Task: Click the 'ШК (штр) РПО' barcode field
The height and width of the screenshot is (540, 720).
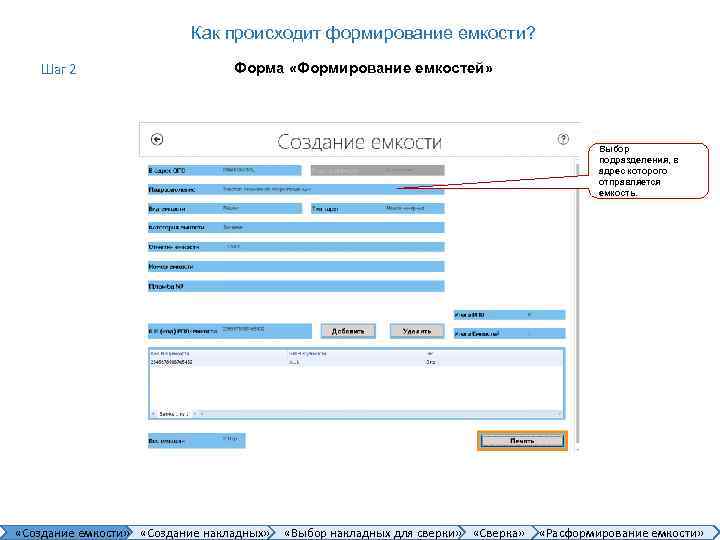Action: [230, 331]
